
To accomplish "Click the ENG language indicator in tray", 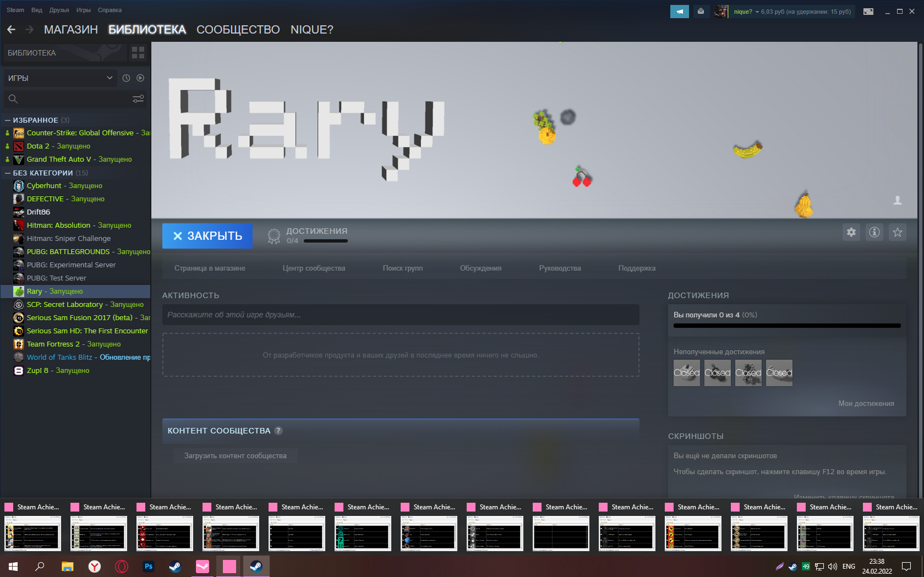I will coord(849,566).
